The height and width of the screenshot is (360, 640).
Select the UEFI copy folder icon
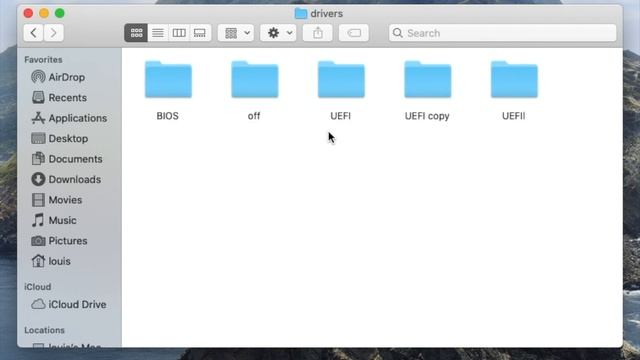(x=428, y=80)
